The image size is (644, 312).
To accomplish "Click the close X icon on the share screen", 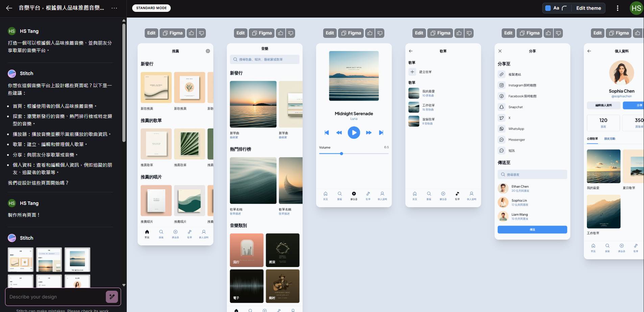I will 500,51.
